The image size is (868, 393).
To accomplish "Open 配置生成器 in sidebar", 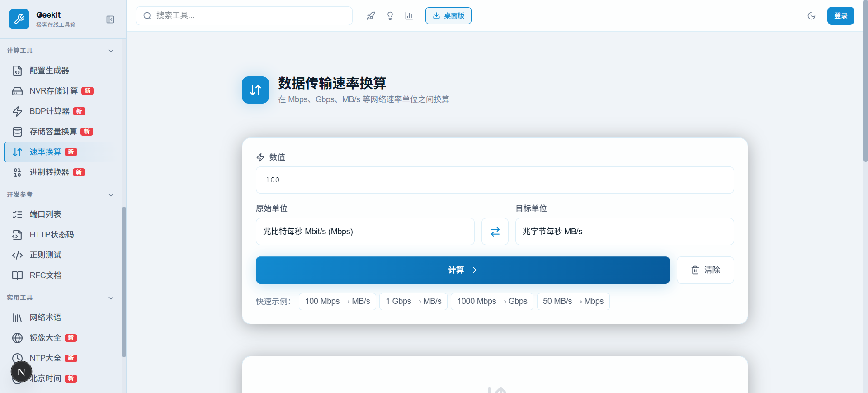I will click(61, 71).
